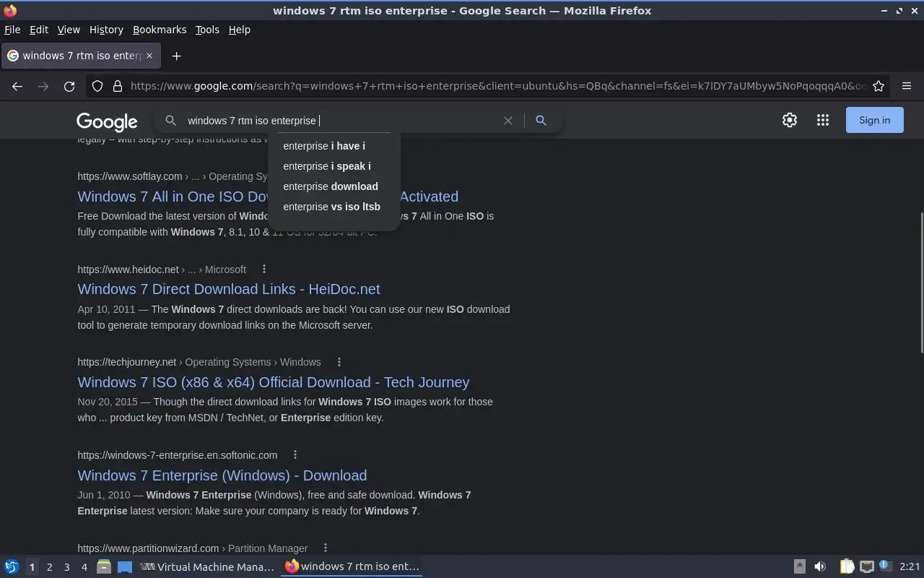Screen dimensions: 924x578
Task: Select the 'windows 7 rtm iso' browser tab
Action: tap(80, 56)
